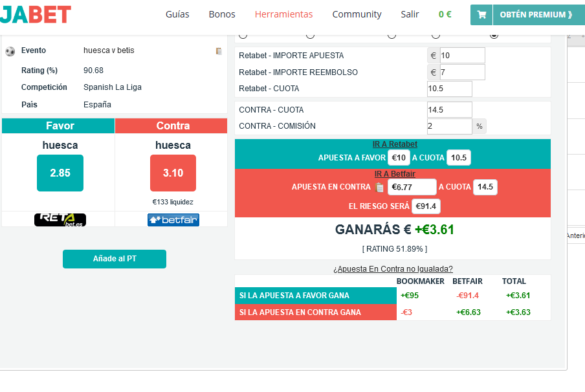Click the Favor column header

coord(58,125)
